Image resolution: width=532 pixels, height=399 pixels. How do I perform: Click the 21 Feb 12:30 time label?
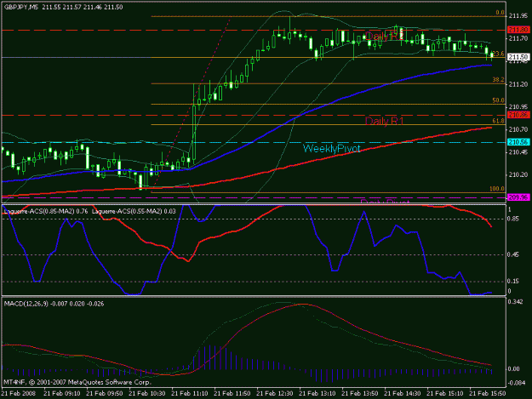pyautogui.click(x=274, y=393)
